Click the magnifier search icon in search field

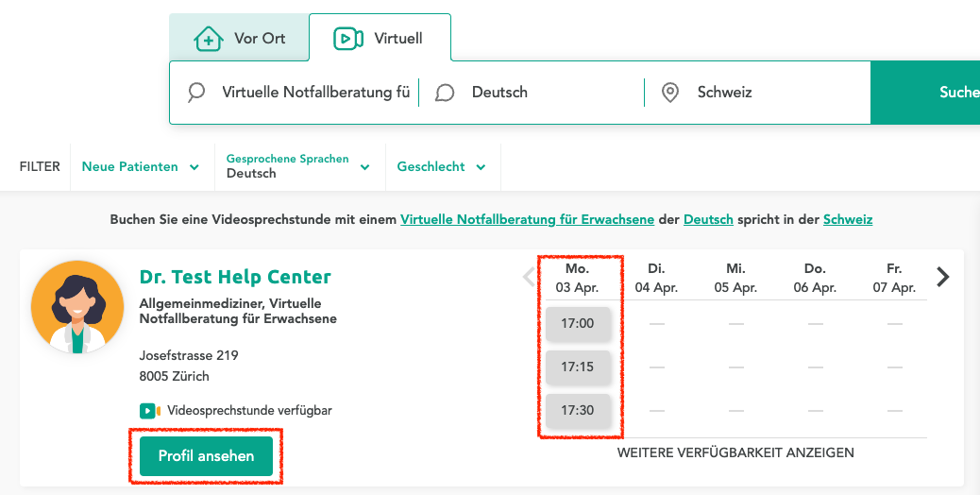click(x=196, y=93)
